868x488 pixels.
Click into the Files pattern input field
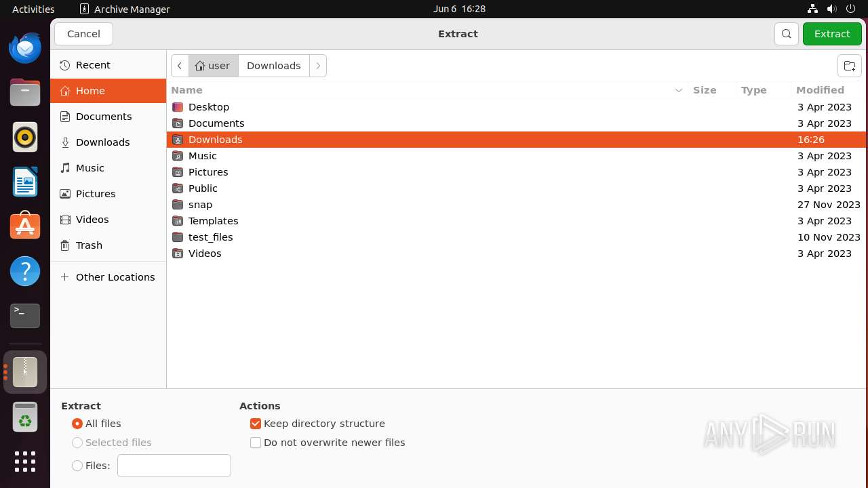pyautogui.click(x=174, y=466)
